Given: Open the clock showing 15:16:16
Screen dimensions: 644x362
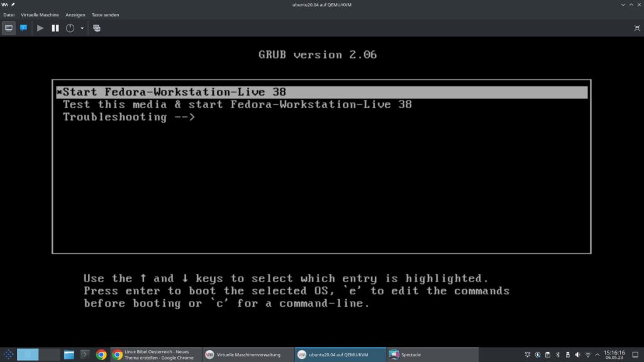Looking at the screenshot, I should tap(614, 354).
